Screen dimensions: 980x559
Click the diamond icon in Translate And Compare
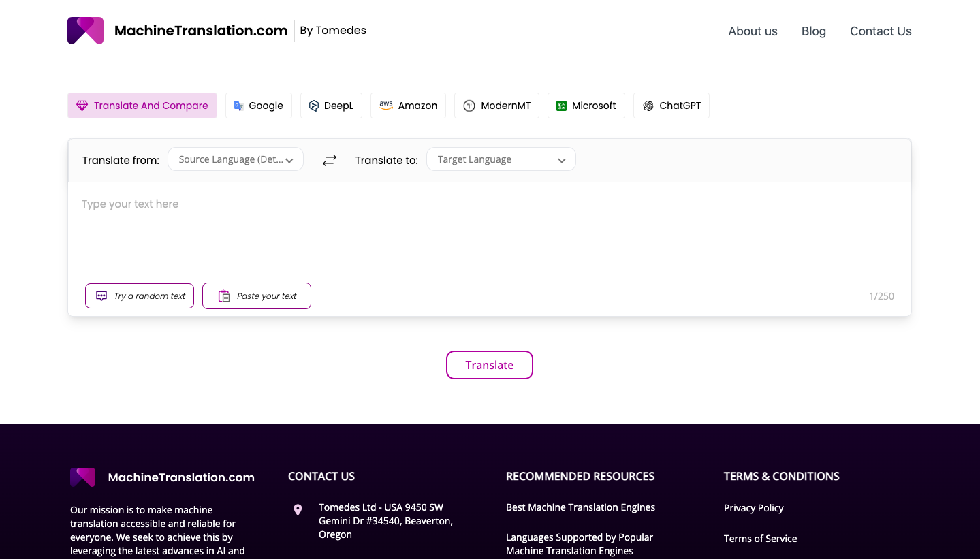pyautogui.click(x=82, y=106)
